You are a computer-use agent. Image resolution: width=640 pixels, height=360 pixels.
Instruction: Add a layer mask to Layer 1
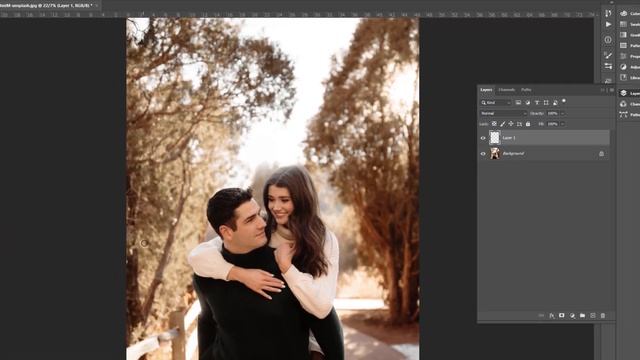562,316
